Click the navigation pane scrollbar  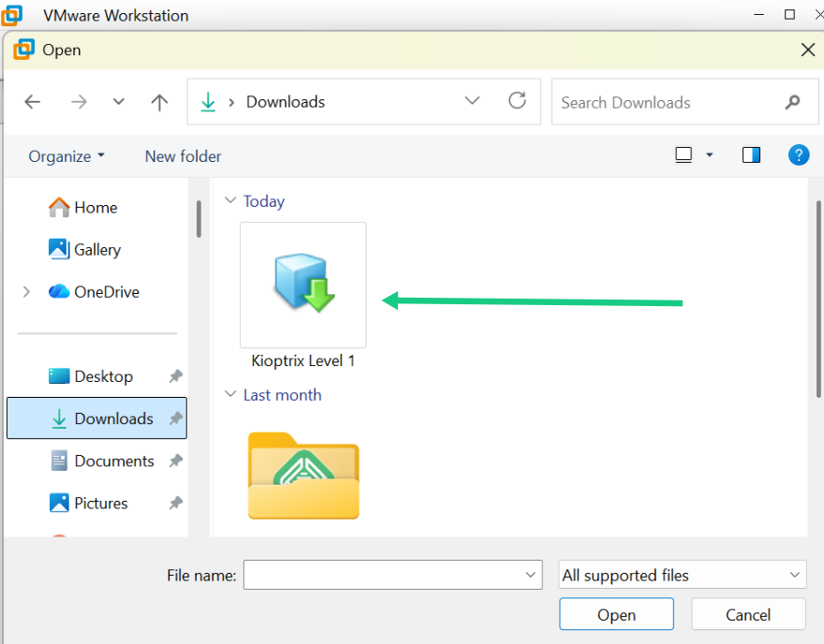[199, 218]
